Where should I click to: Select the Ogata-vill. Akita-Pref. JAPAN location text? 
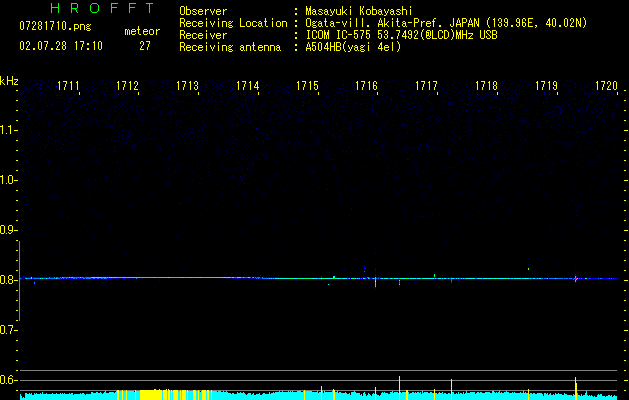point(446,23)
